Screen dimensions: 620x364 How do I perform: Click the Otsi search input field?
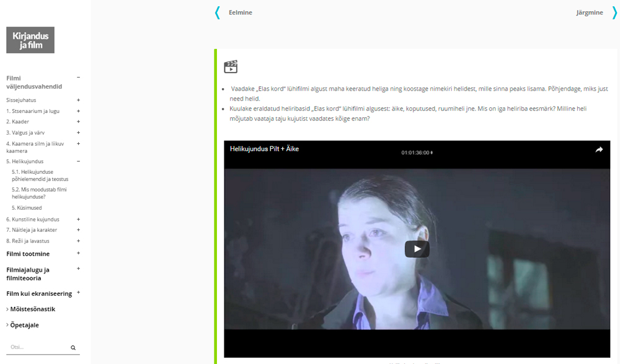pyautogui.click(x=37, y=348)
